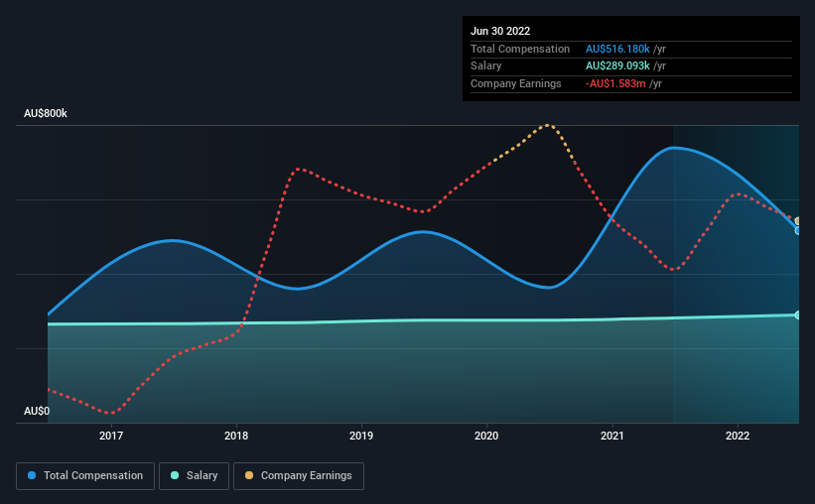This screenshot has width=815, height=504.
Task: Click the AU$800k y-axis label
Action: pyautogui.click(x=46, y=113)
